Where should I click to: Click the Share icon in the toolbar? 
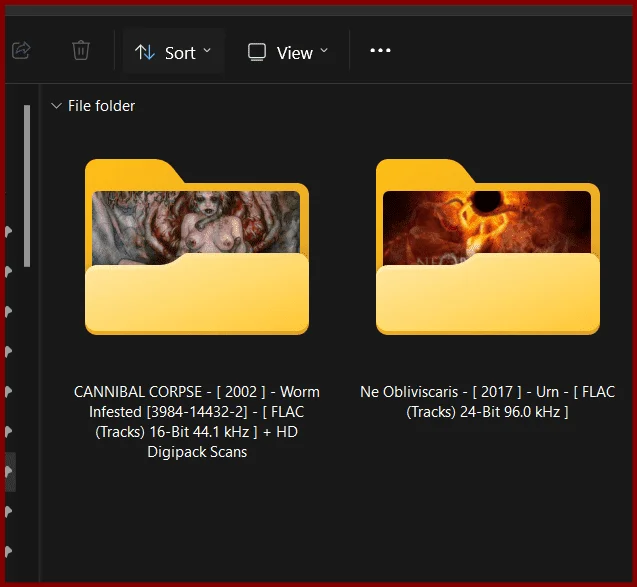pyautogui.click(x=21, y=51)
